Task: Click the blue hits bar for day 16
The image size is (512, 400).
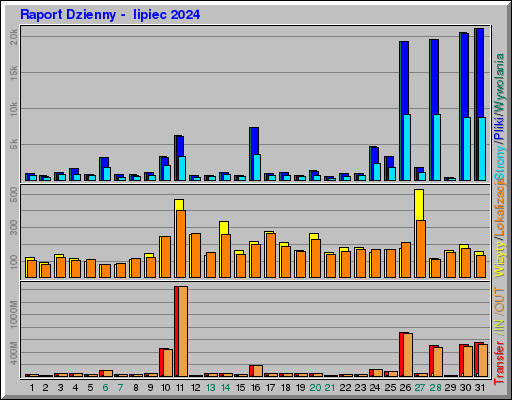Action: tap(255, 141)
